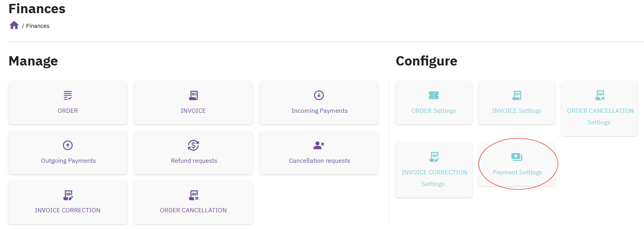The height and width of the screenshot is (229, 644).
Task: Open INVOICE CORRECTION Settings tile label
Action: coord(434,178)
